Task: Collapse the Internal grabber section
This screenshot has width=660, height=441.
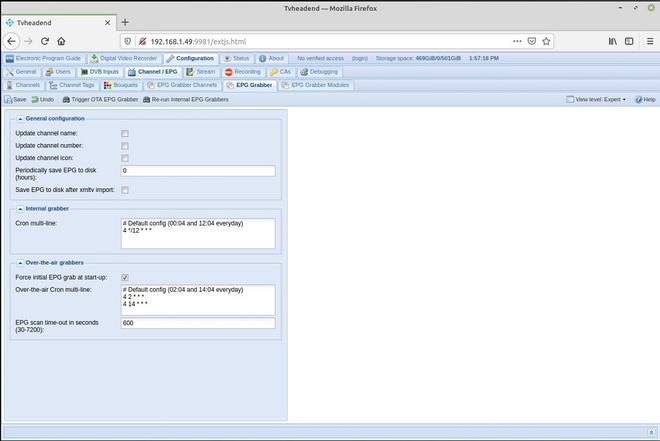Action: (x=20, y=209)
